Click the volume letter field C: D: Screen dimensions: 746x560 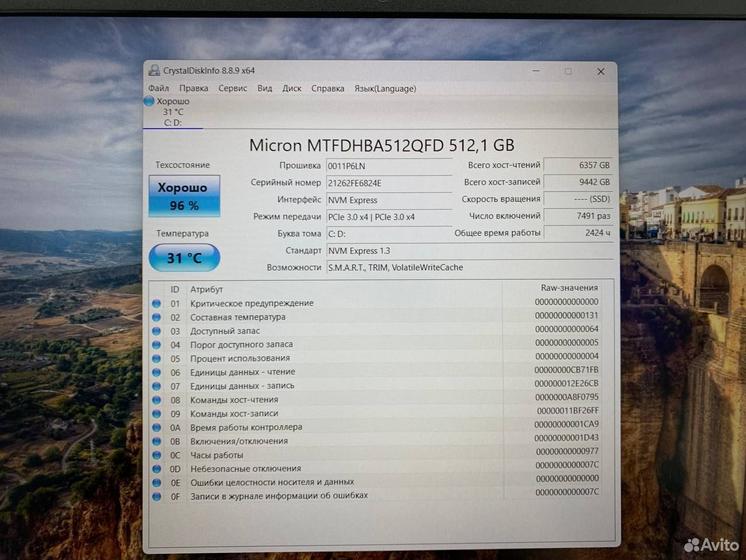pos(389,234)
